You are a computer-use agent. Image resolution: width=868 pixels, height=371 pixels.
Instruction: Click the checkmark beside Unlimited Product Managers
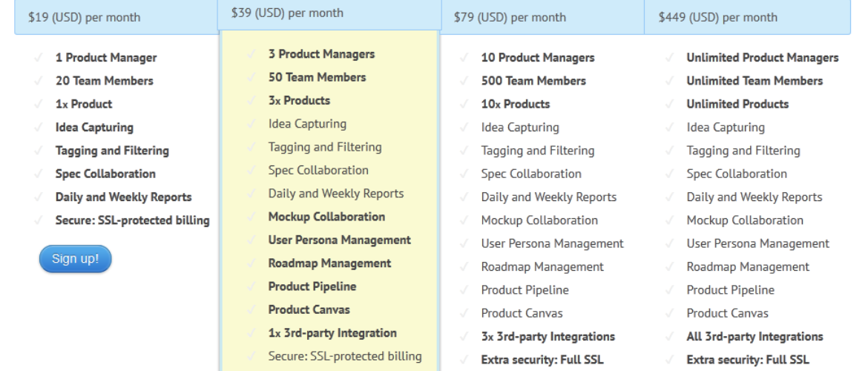tap(669, 58)
